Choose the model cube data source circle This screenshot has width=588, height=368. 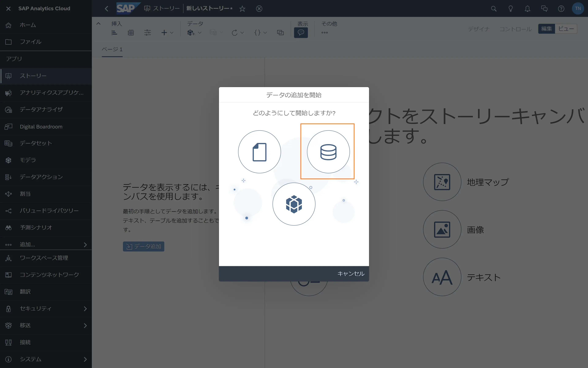coord(294,204)
